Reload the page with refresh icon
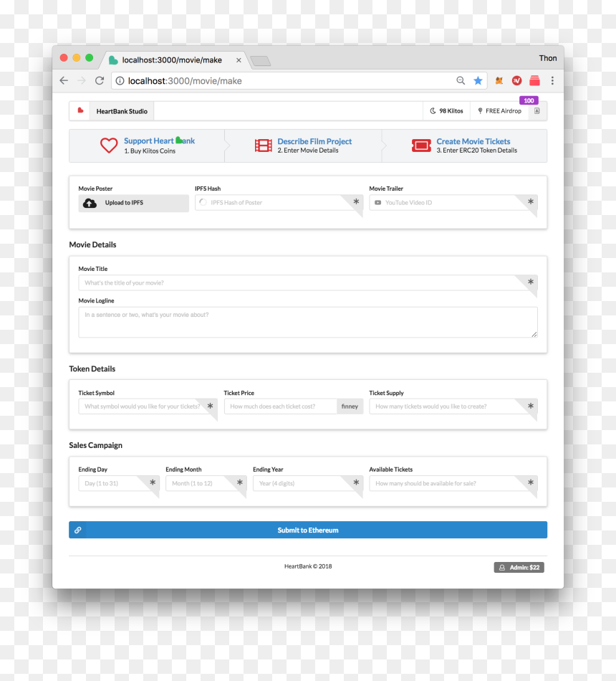This screenshot has height=681, width=616. click(x=100, y=81)
